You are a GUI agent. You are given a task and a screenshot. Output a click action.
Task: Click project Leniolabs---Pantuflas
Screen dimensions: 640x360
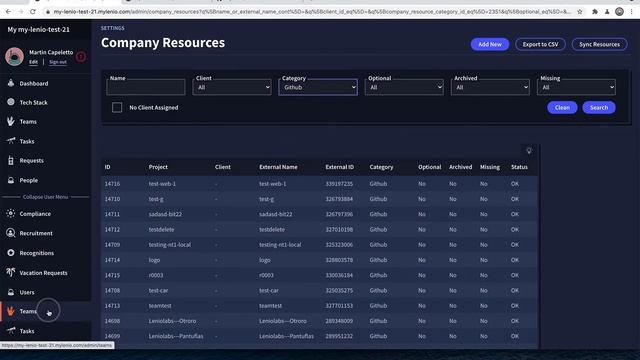pyautogui.click(x=176, y=336)
